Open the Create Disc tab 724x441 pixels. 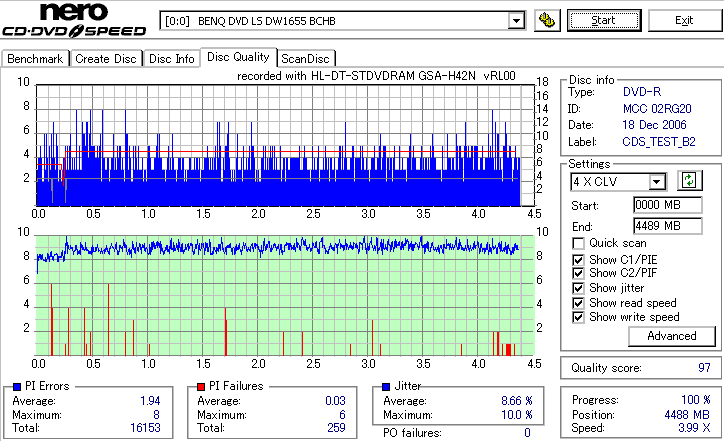coord(106,59)
